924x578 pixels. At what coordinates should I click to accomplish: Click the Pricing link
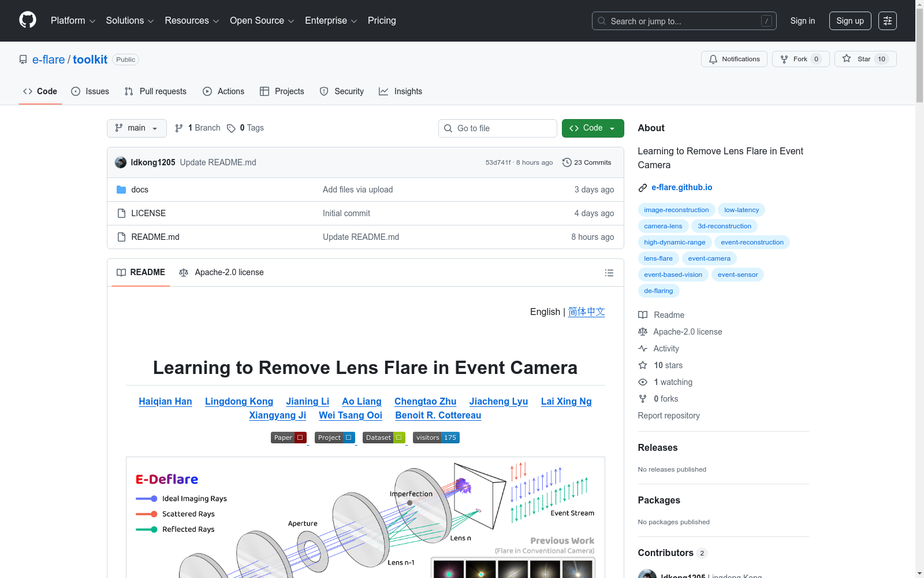(x=382, y=21)
